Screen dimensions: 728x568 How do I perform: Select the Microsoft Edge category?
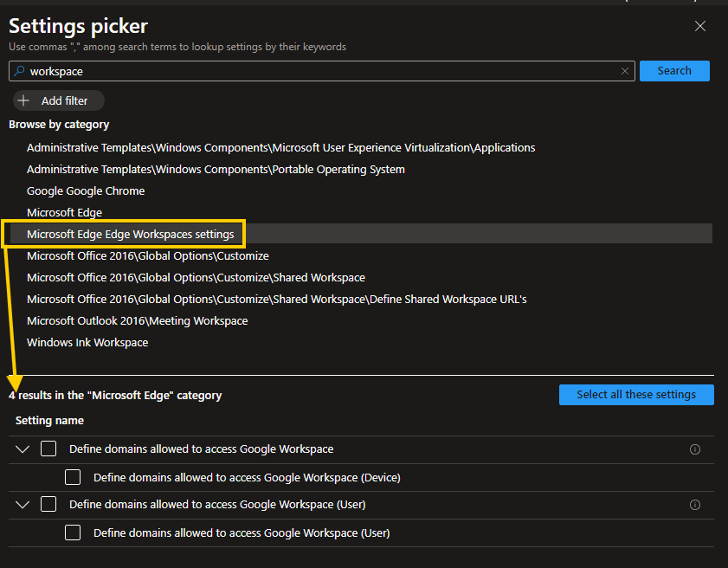[x=64, y=211]
